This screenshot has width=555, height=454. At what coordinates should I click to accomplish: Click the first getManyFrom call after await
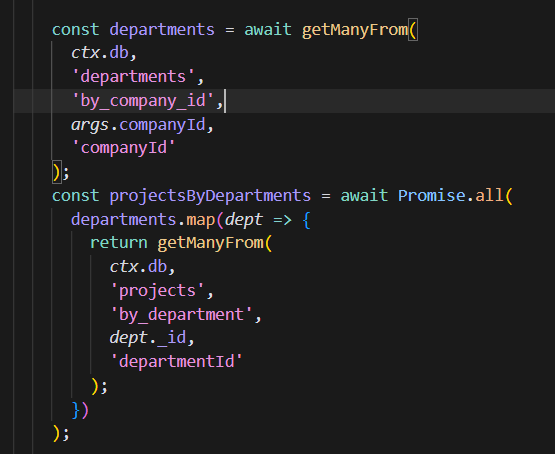[355, 30]
